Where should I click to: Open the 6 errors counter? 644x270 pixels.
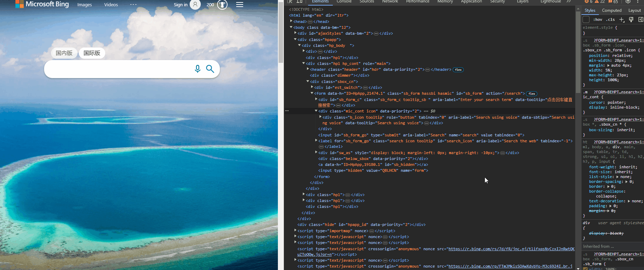coord(588,2)
